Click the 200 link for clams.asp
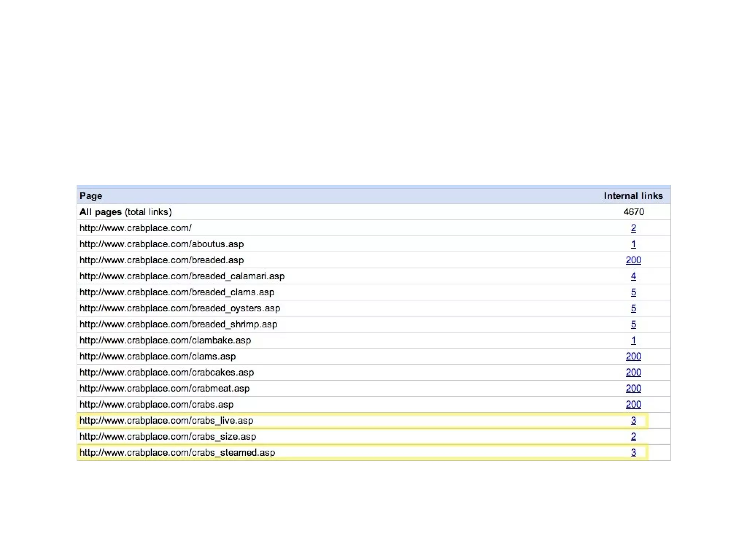This screenshot has height=560, width=747. pos(633,357)
